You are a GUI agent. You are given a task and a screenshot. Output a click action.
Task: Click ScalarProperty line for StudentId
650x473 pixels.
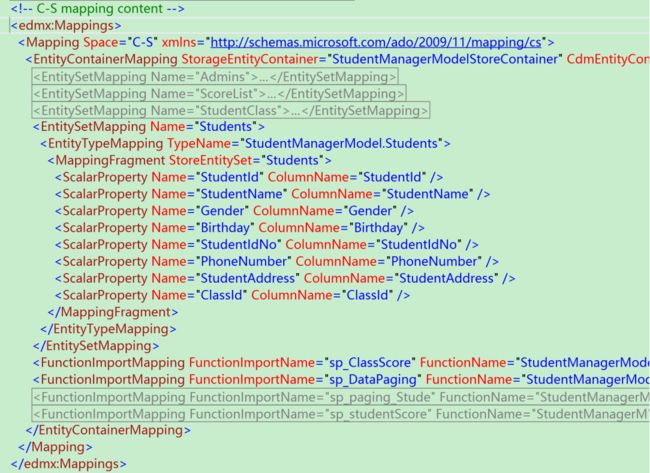click(x=249, y=177)
